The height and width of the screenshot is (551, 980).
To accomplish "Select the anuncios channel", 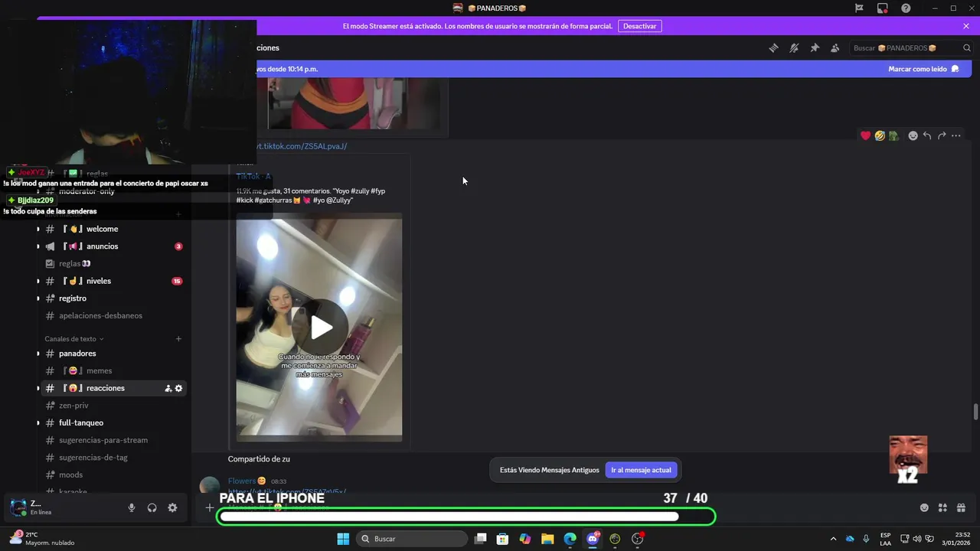I will tap(113, 246).
